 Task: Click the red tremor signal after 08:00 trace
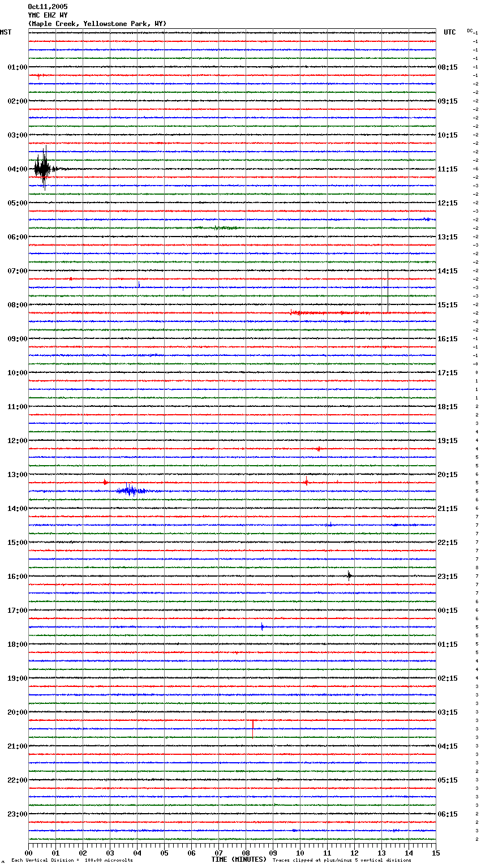(x=331, y=312)
